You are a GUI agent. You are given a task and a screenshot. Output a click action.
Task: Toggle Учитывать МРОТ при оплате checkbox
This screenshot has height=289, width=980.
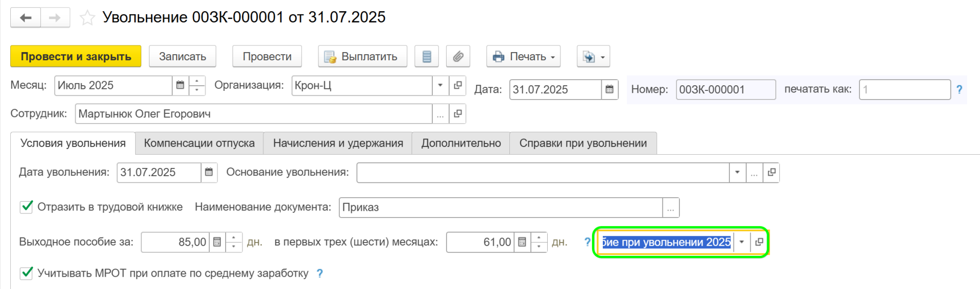click(x=27, y=273)
